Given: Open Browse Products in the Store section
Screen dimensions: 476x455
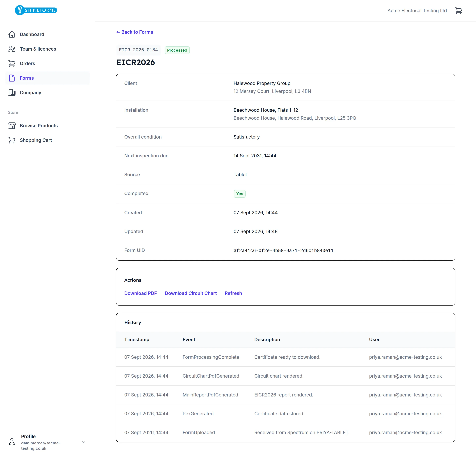Looking at the screenshot, I should 48,126.
